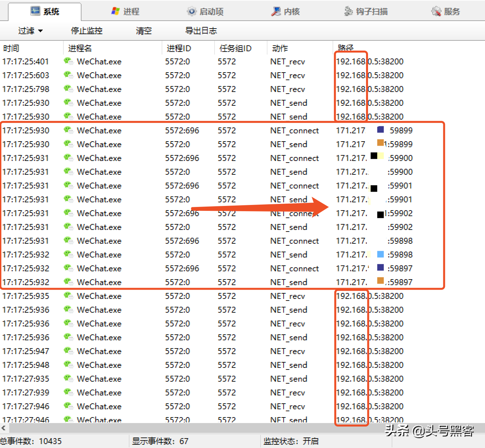
Task: Select the time cell 17:17:25:401
Action: [x=26, y=62]
